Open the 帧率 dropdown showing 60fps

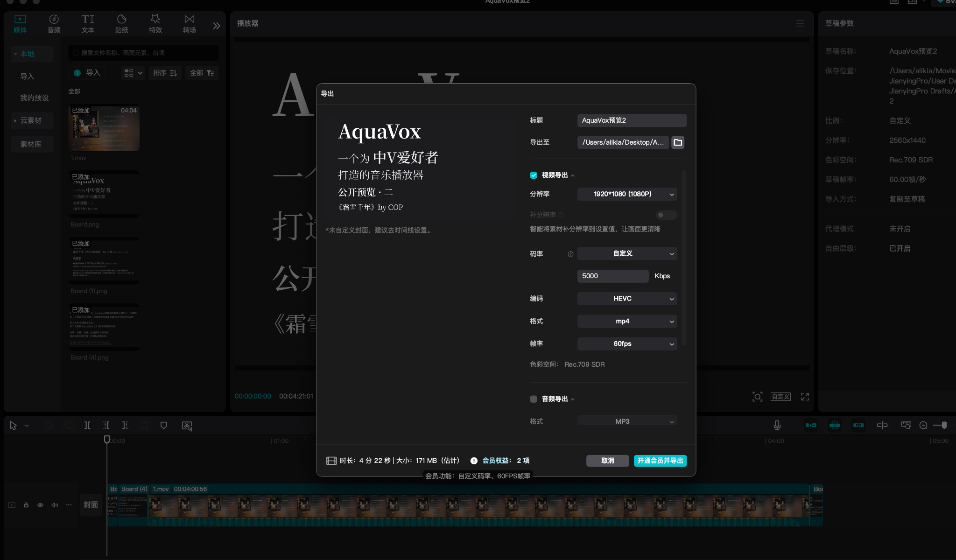626,343
